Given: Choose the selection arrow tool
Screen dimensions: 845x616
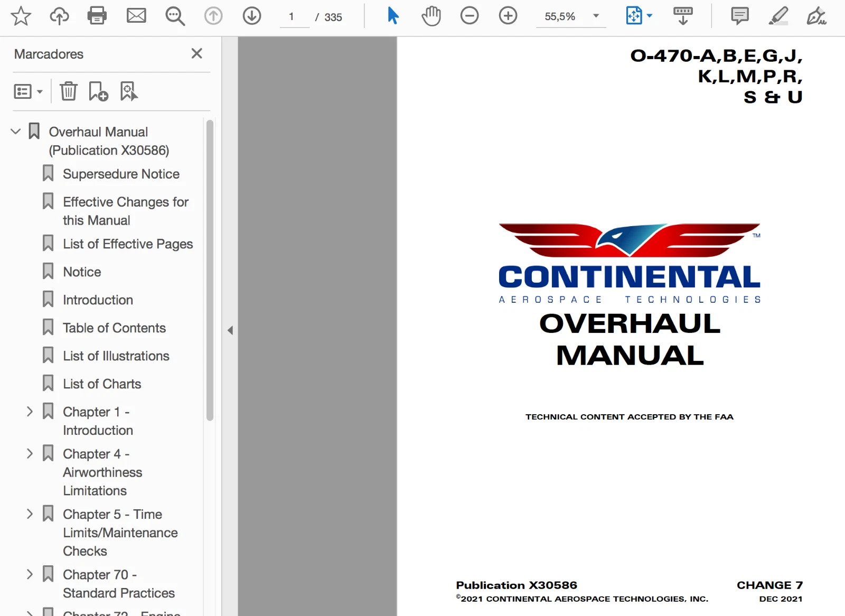Looking at the screenshot, I should point(393,16).
